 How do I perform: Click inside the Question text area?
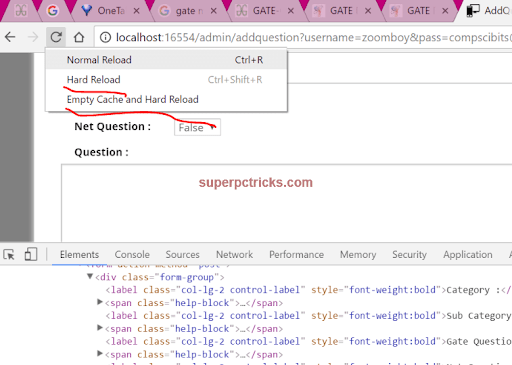[x=287, y=203]
